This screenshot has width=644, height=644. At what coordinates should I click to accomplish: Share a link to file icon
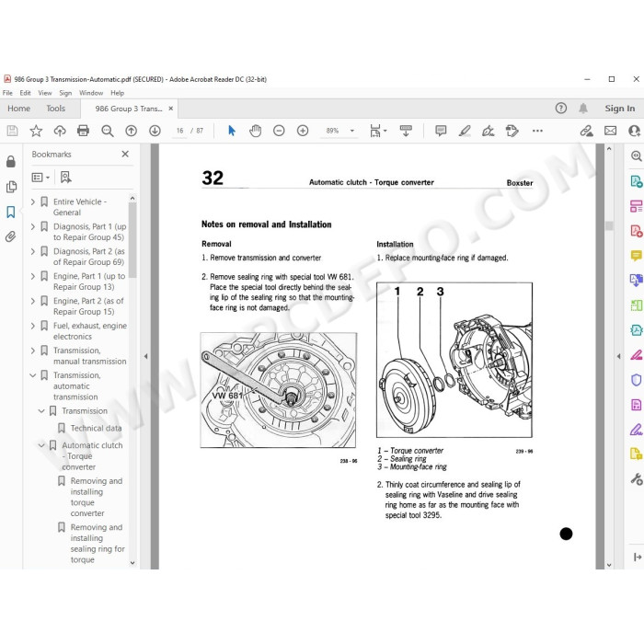(587, 131)
